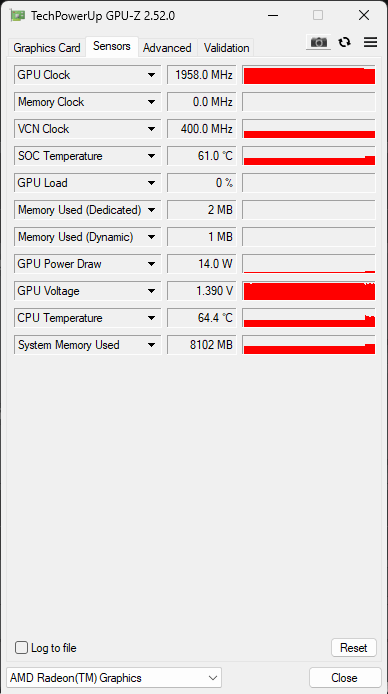388x694 pixels.
Task: Click the refresh arrows icon
Action: (x=344, y=42)
